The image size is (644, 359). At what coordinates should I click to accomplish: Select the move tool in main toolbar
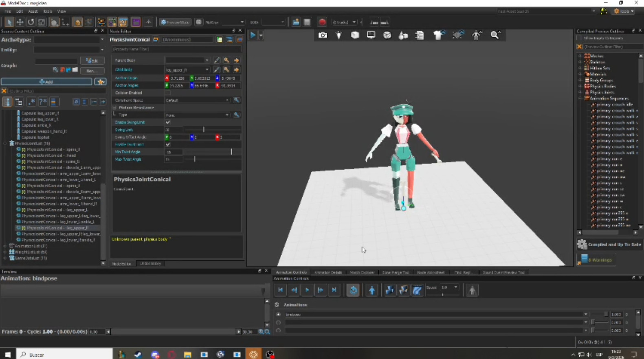[20, 22]
